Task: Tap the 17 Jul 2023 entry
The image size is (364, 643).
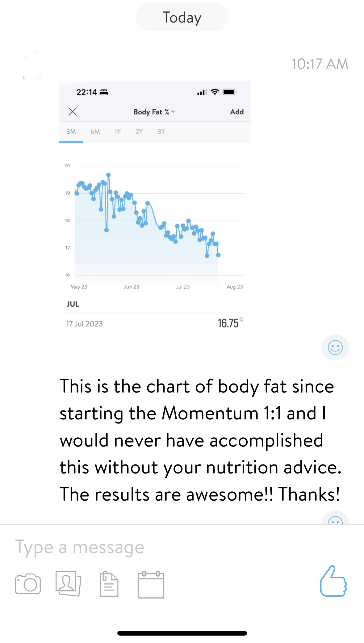Action: point(155,324)
